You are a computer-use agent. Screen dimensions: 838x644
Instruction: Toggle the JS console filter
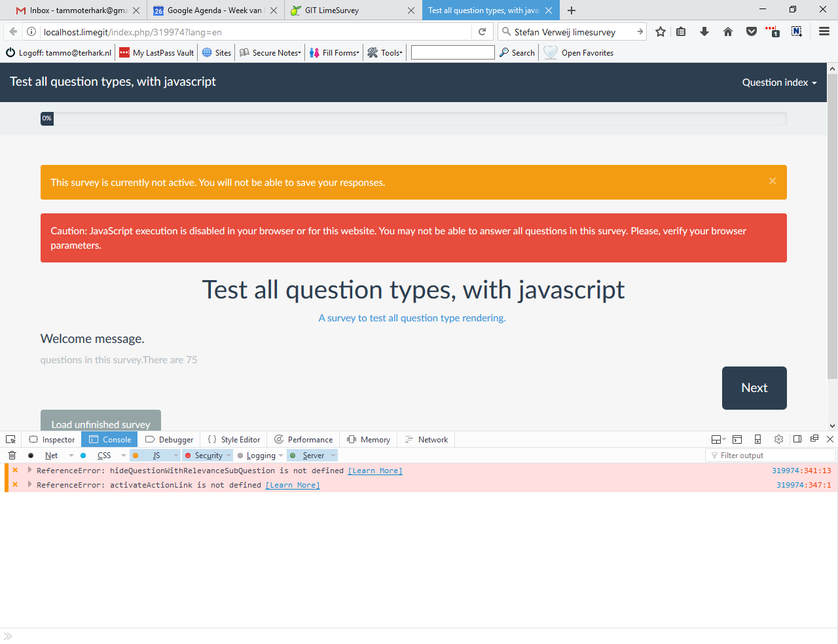coord(156,456)
